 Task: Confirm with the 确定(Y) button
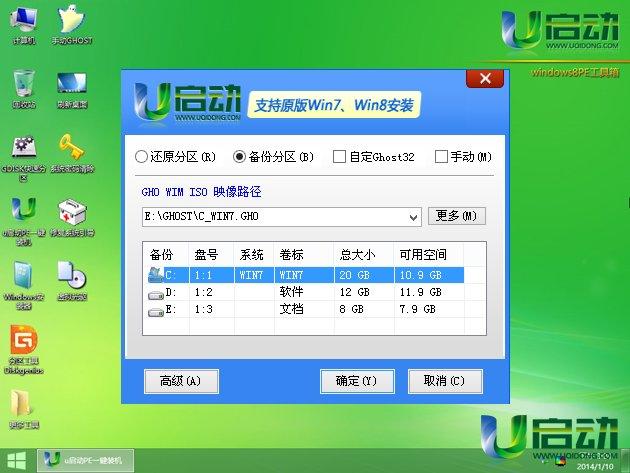[x=357, y=381]
